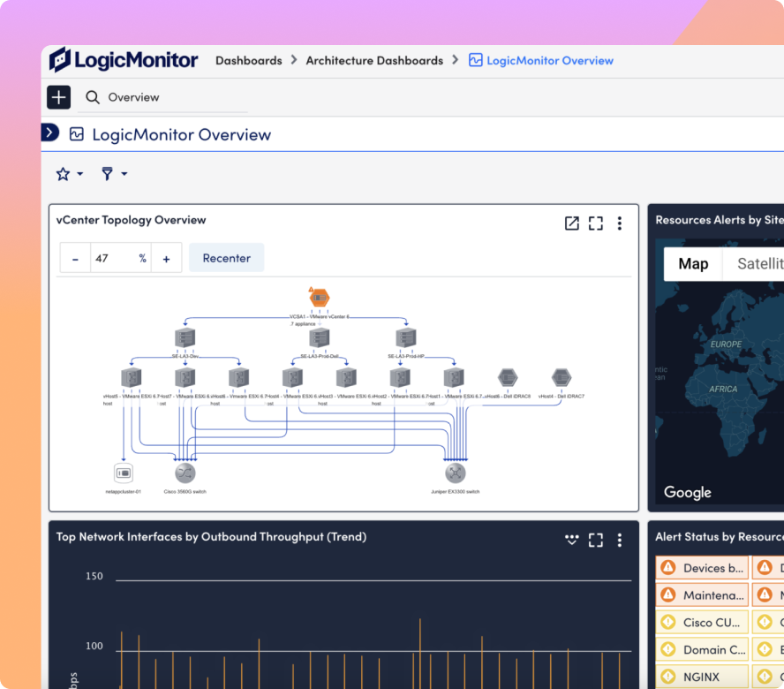Open throughput trend widget options menu
The image size is (784, 689).
pyautogui.click(x=620, y=540)
